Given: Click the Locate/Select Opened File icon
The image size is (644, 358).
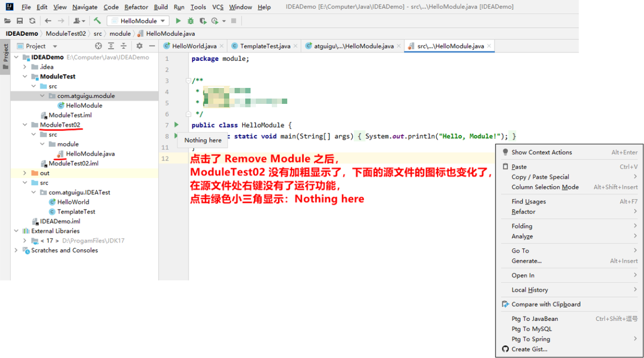Looking at the screenshot, I should click(98, 46).
